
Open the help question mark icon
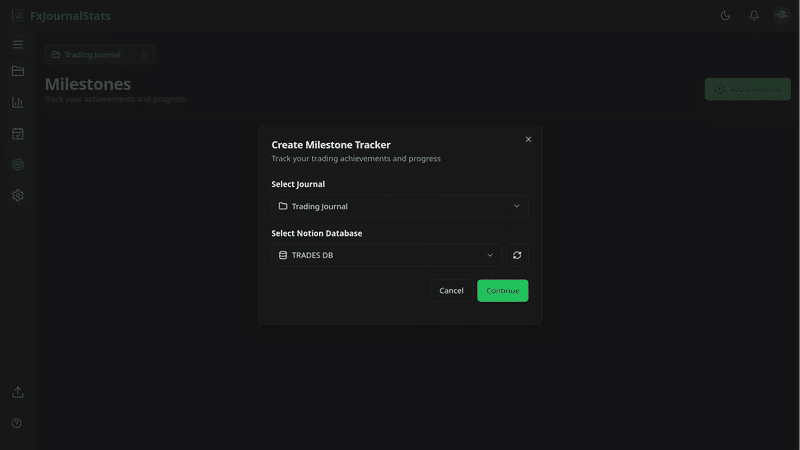17,423
